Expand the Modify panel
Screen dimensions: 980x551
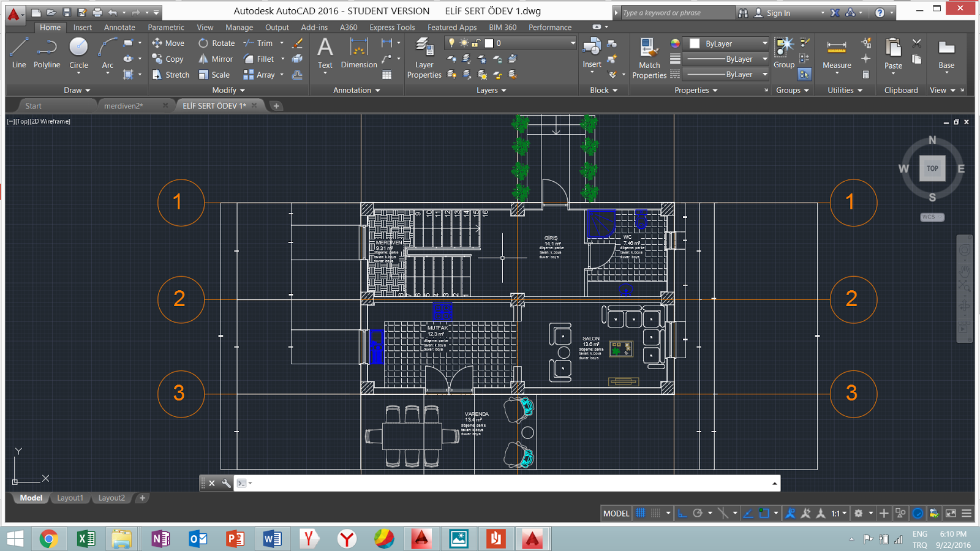pos(228,90)
